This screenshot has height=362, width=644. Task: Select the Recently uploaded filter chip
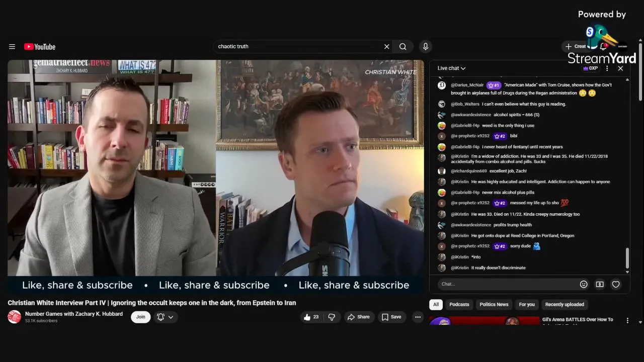coord(565,304)
